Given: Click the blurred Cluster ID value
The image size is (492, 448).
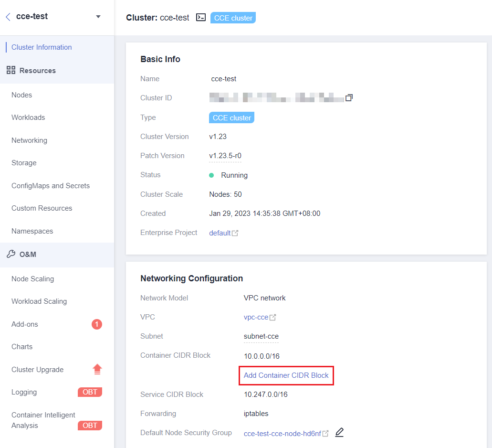Looking at the screenshot, I should pyautogui.click(x=276, y=97).
